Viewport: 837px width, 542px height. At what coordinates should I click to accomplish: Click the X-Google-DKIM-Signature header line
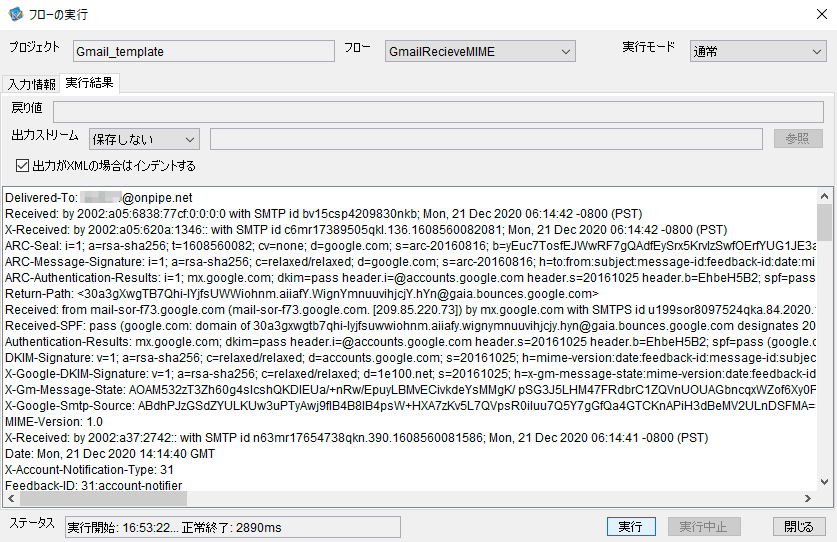point(410,374)
